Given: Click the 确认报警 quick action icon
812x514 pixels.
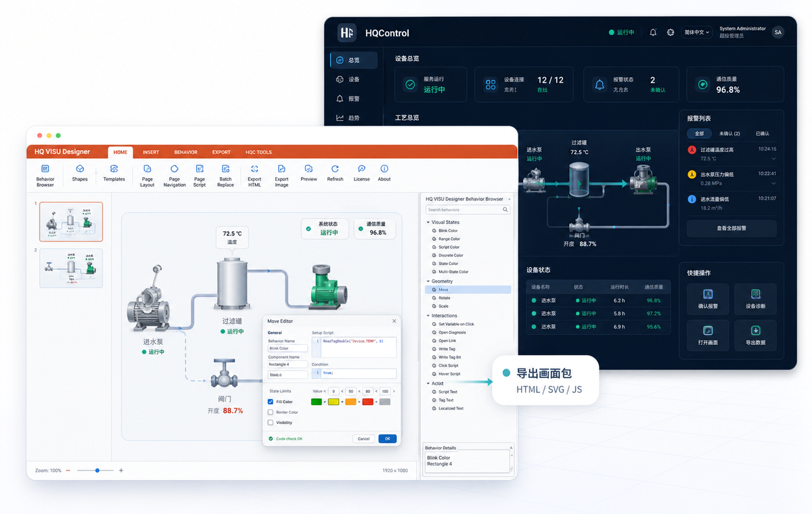Looking at the screenshot, I should pyautogui.click(x=708, y=294).
